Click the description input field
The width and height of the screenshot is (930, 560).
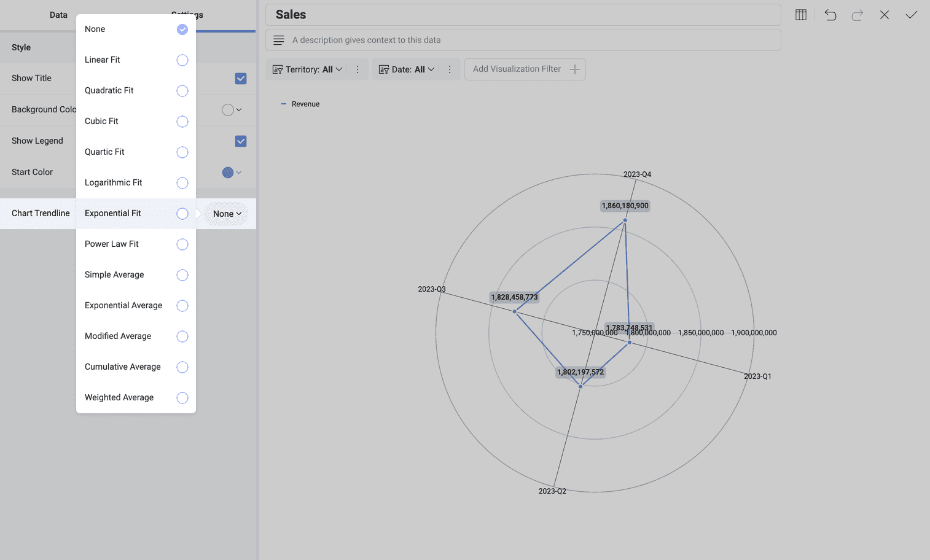[x=523, y=40]
